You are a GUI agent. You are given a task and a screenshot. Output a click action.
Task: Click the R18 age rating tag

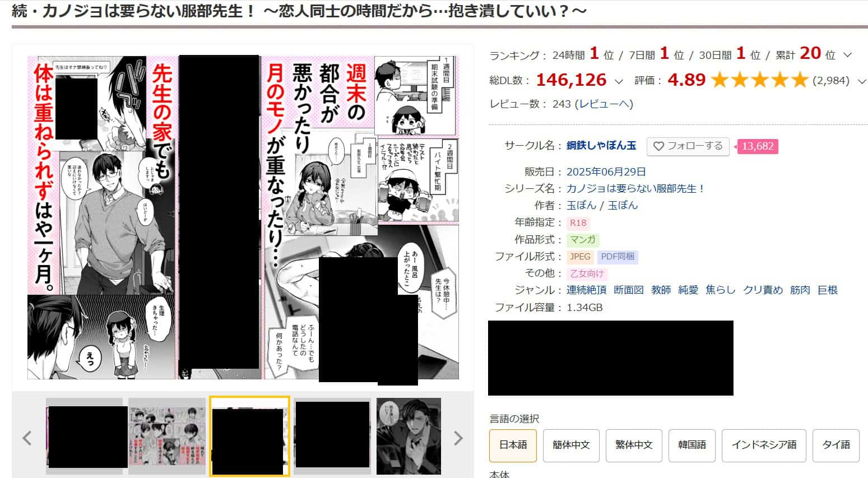tap(578, 223)
